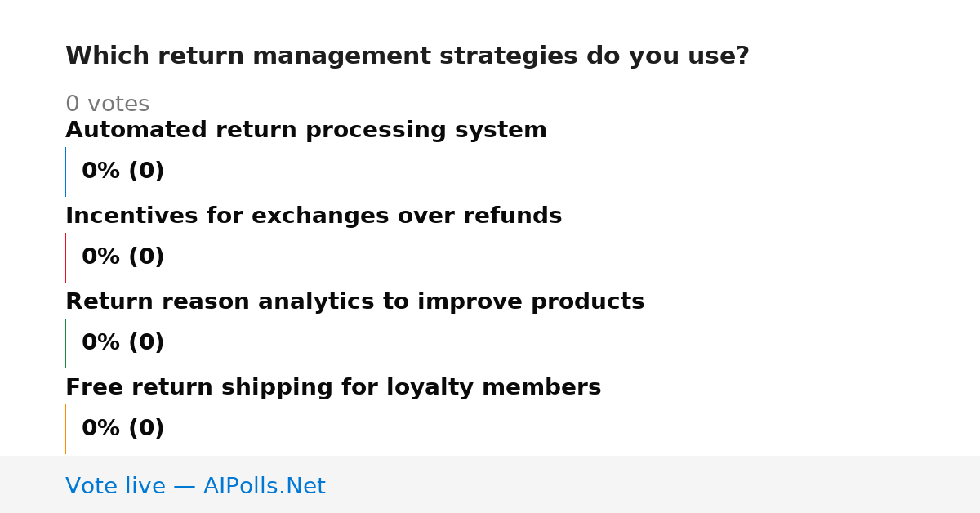Click 0% (0) under Automated return processing
Image resolution: width=980 pixels, height=513 pixels.
(123, 172)
